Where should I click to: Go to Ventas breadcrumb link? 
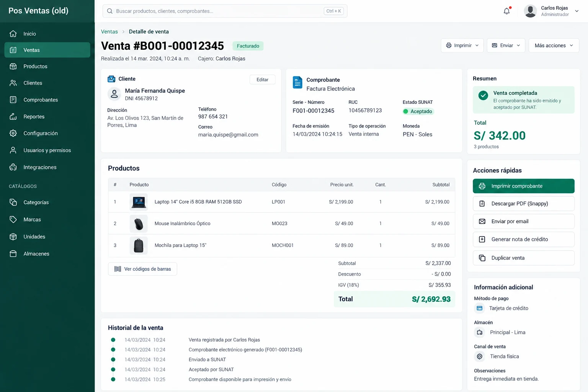[109, 32]
